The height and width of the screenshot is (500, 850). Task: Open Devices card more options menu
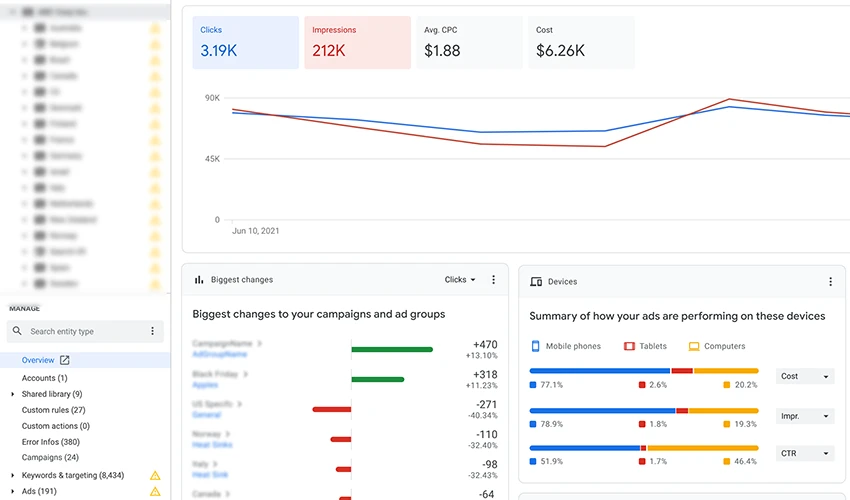[830, 281]
